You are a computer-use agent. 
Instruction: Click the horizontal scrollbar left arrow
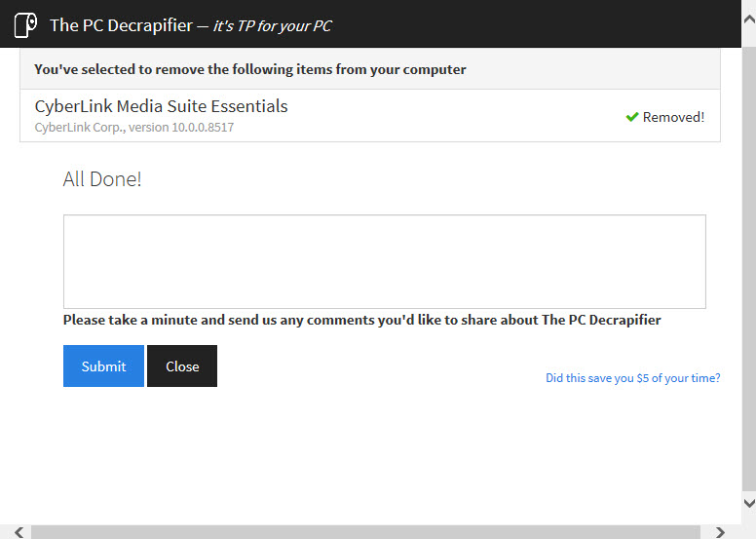(19, 532)
